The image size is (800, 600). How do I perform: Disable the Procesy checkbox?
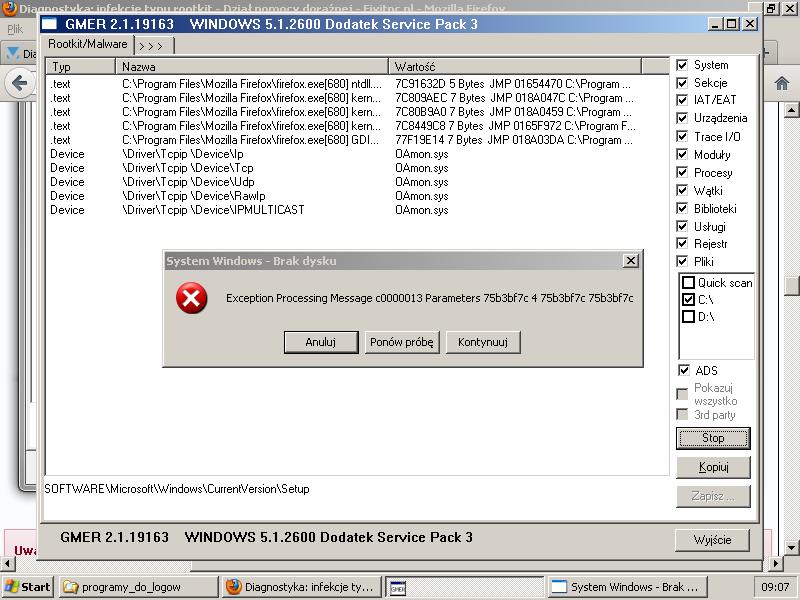pos(682,172)
